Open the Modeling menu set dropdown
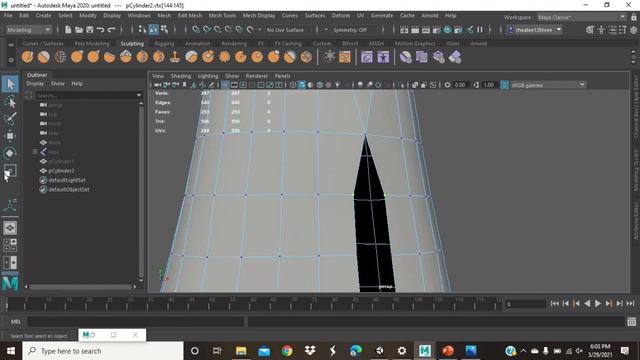Viewport: 640px width, 360px height. click(x=29, y=30)
